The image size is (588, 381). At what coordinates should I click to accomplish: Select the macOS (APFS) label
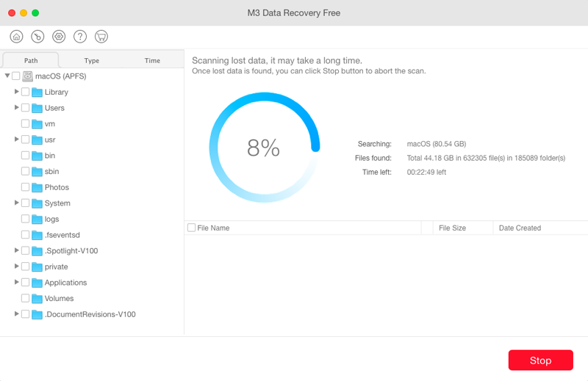point(61,76)
